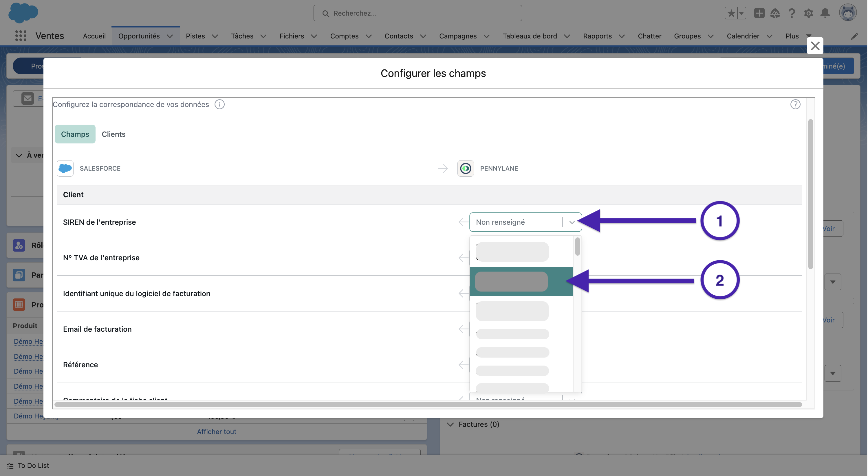The width and height of the screenshot is (868, 476).
Task: Click the user avatar profile icon
Action: click(847, 13)
